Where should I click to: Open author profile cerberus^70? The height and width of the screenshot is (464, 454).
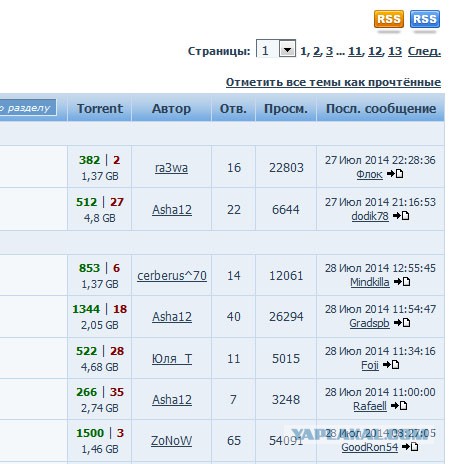[x=172, y=276]
